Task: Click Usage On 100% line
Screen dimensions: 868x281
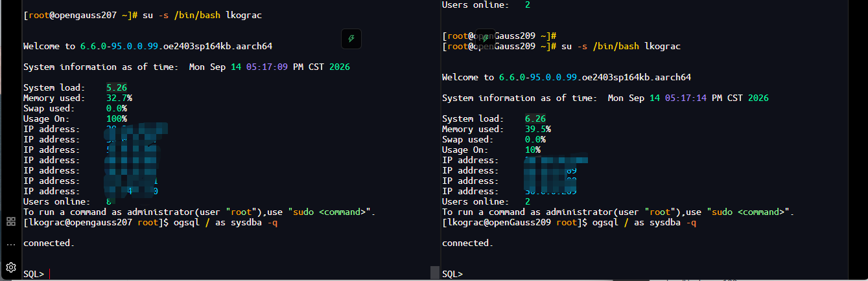Action: pos(75,118)
